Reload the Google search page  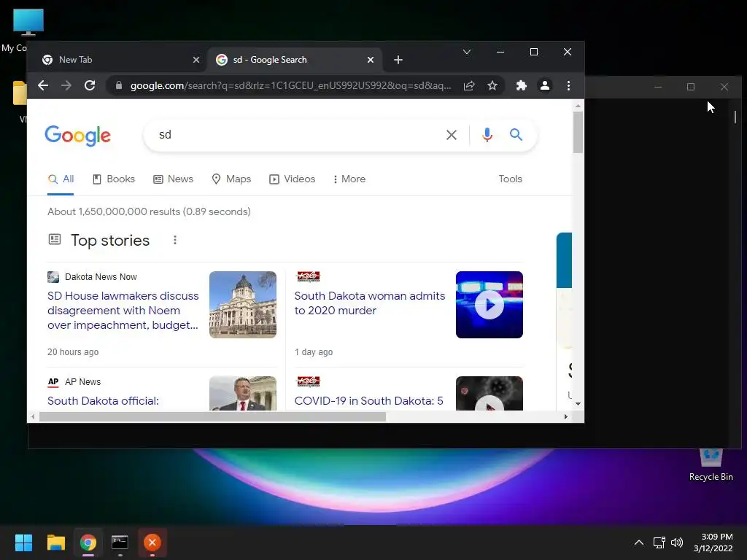tap(90, 86)
